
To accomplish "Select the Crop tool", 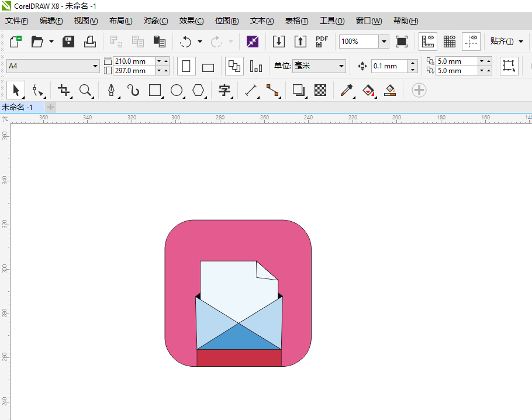I will click(x=64, y=90).
